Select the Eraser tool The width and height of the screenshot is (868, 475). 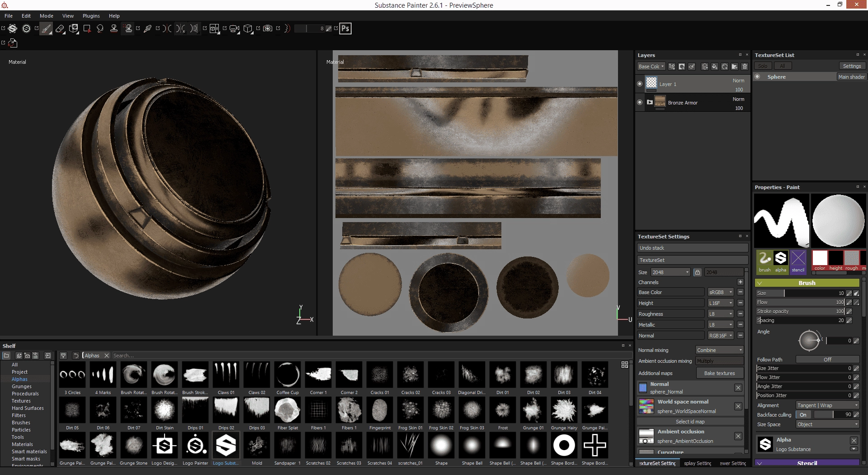60,28
